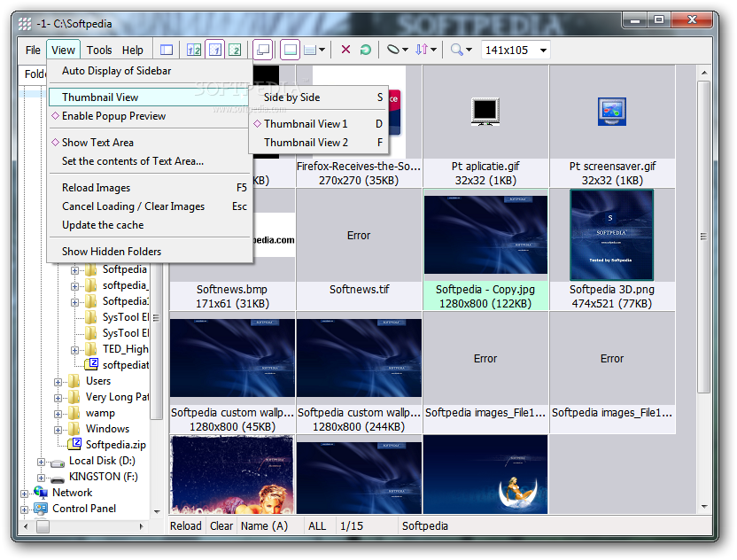Viewport: 737px width, 560px height.
Task: Open dropdown arrow next to text area list icon
Action: coord(322,50)
